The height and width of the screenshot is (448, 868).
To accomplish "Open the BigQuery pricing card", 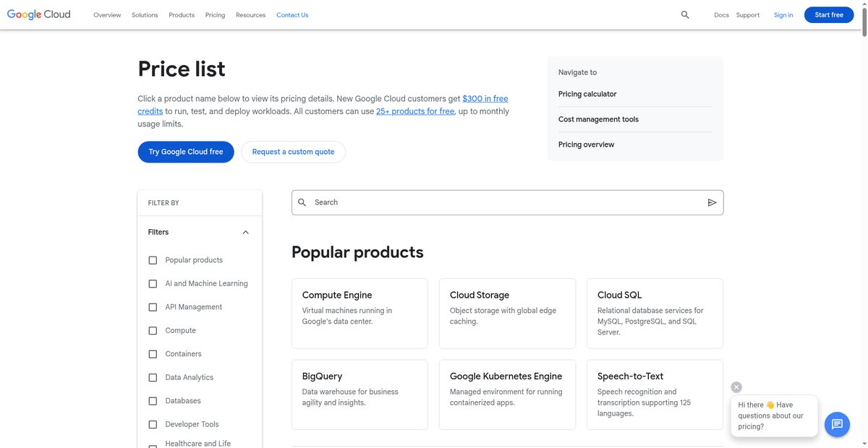I will click(x=359, y=395).
